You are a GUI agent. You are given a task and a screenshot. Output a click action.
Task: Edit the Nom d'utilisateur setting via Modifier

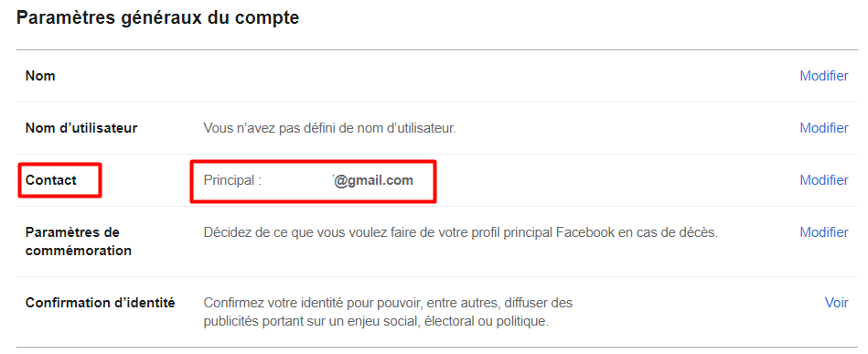[824, 128]
